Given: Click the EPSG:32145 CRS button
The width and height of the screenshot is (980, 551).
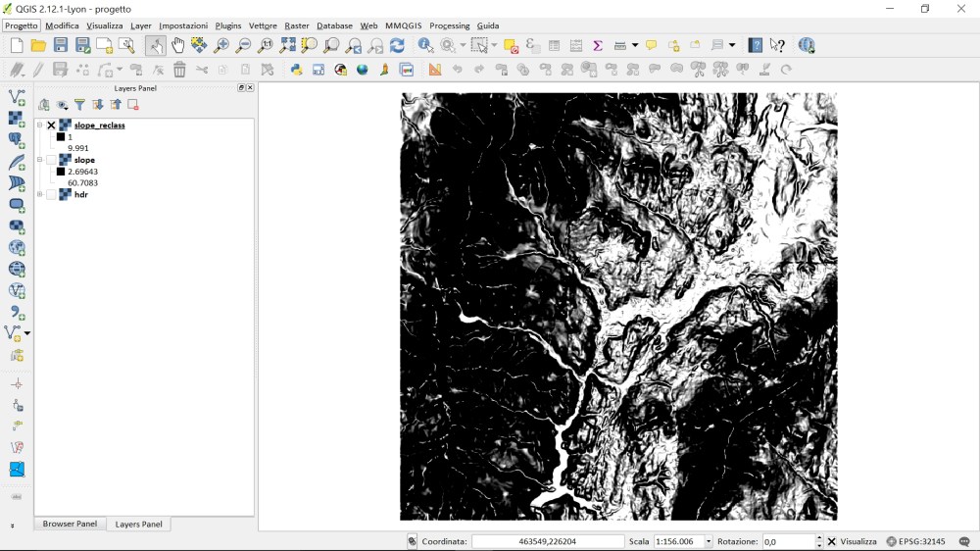Looking at the screenshot, I should point(915,541).
